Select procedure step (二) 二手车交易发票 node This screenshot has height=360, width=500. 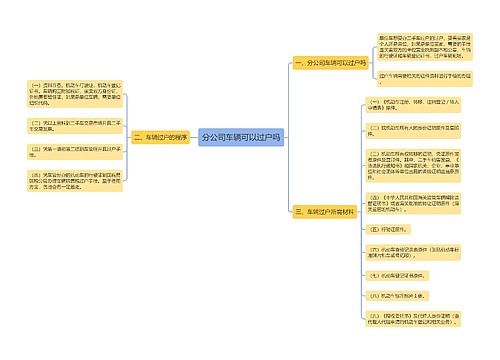point(75,126)
